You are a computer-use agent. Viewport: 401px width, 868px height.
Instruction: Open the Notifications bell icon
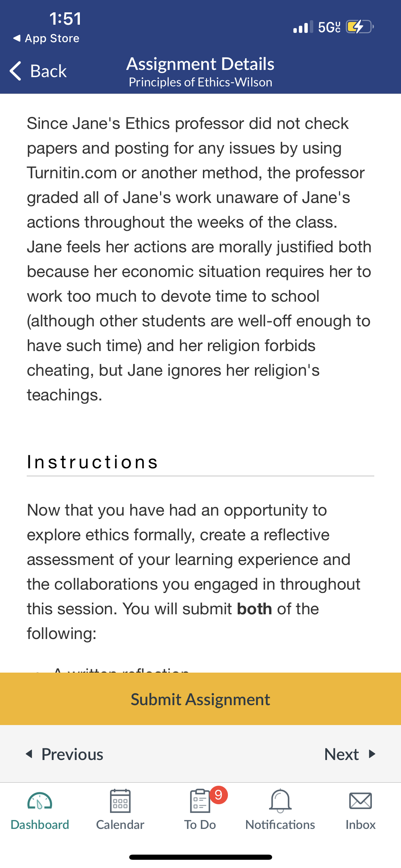pos(280,801)
